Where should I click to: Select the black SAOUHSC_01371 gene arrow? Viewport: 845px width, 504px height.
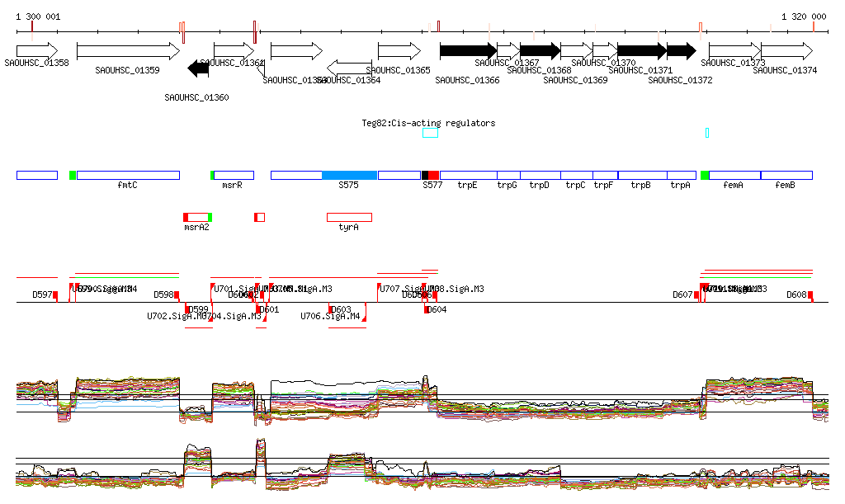point(642,51)
